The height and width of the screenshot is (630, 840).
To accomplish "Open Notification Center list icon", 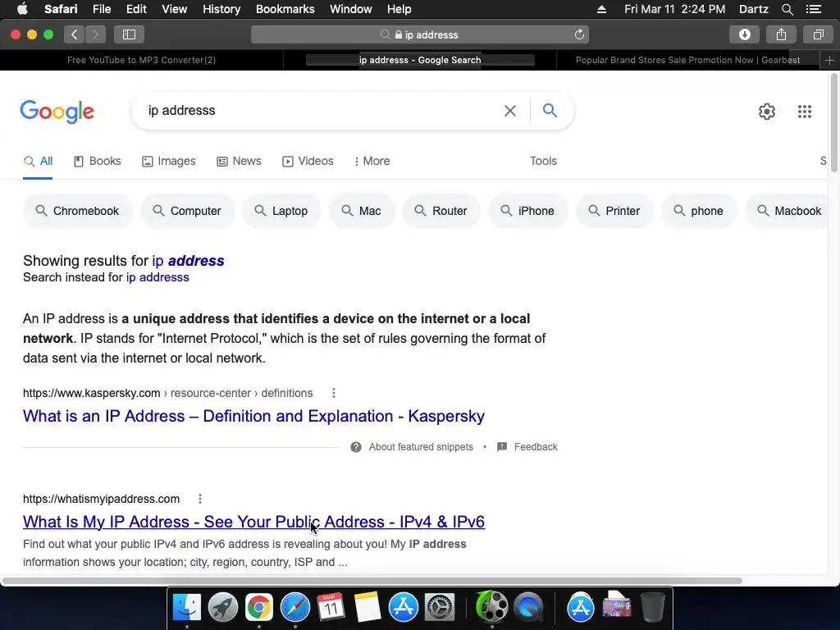I will coord(813,9).
